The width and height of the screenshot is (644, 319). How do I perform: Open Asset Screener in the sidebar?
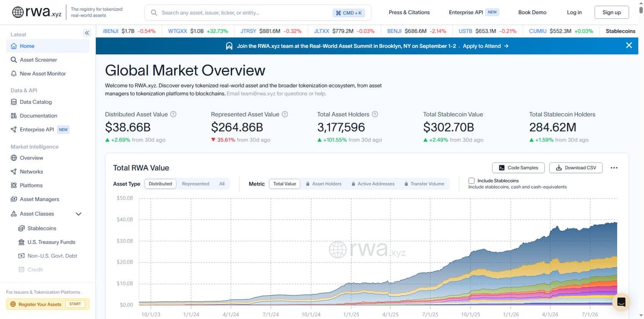[x=48, y=60]
